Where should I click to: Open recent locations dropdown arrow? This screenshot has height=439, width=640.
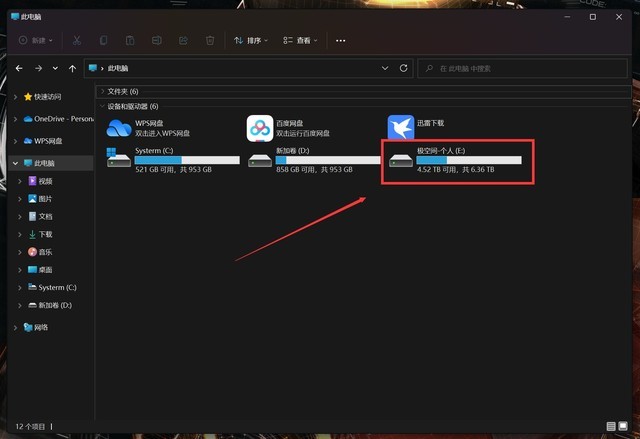(x=55, y=68)
